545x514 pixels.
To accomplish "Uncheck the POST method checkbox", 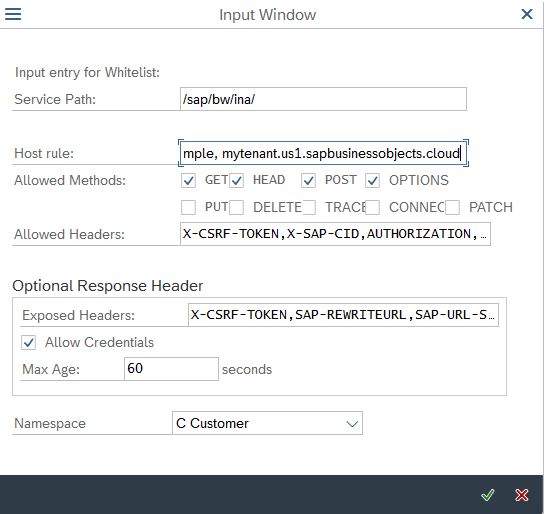I will click(x=308, y=180).
